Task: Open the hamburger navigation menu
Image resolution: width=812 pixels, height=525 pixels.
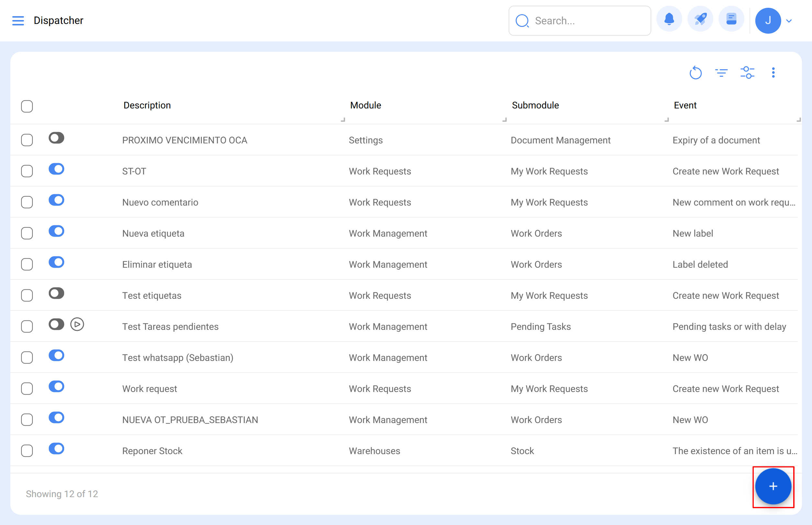Action: point(18,20)
